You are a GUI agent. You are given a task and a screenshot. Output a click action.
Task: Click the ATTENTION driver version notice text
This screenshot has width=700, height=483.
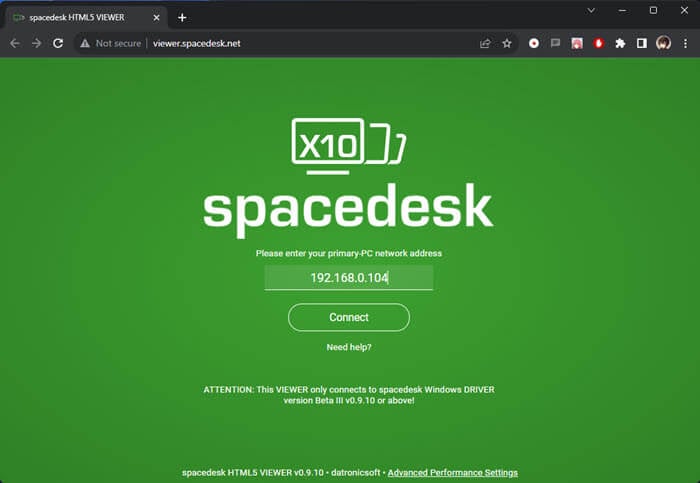pos(349,395)
